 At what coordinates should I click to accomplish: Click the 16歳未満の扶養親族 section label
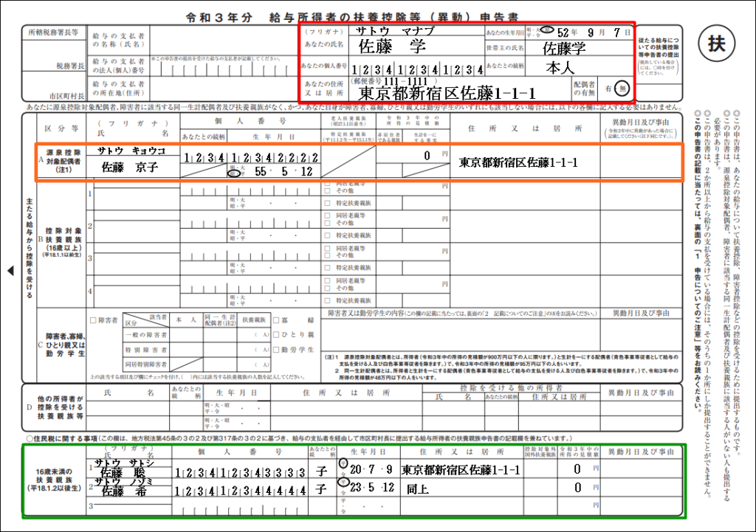[x=53, y=480]
